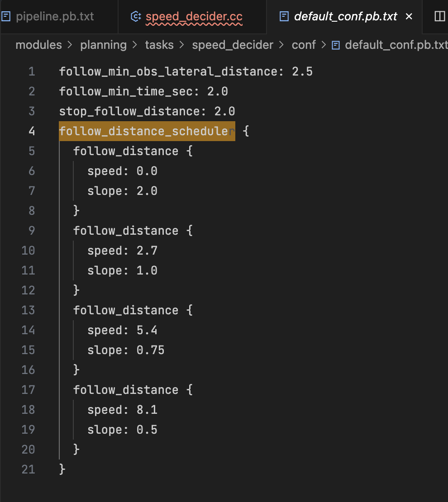Image resolution: width=448 pixels, height=502 pixels.
Task: Click the modules breadcrumb
Action: [x=38, y=45]
